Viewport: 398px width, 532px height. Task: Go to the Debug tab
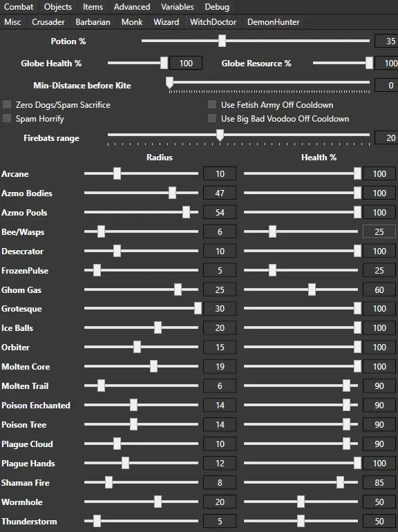point(217,7)
